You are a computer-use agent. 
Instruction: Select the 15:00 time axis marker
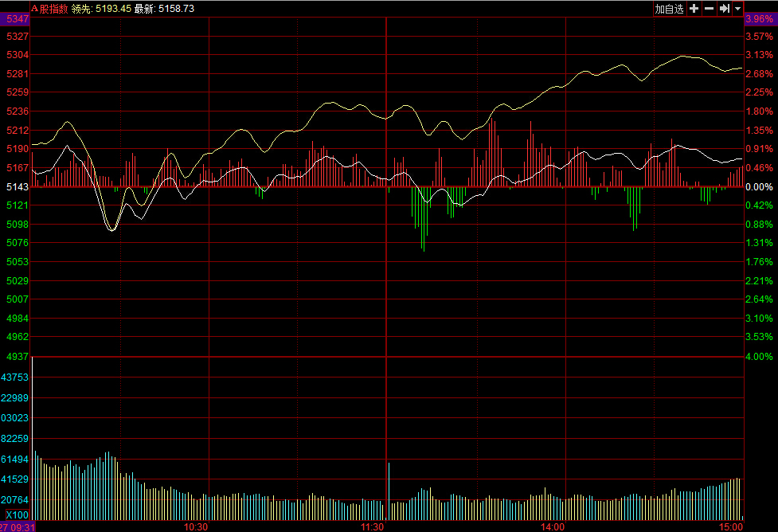(x=730, y=526)
